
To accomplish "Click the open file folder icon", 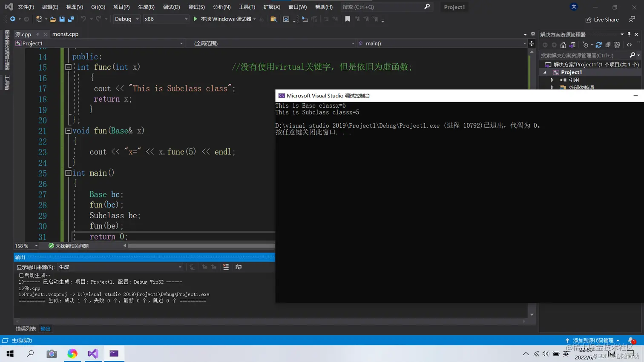I will [x=53, y=19].
